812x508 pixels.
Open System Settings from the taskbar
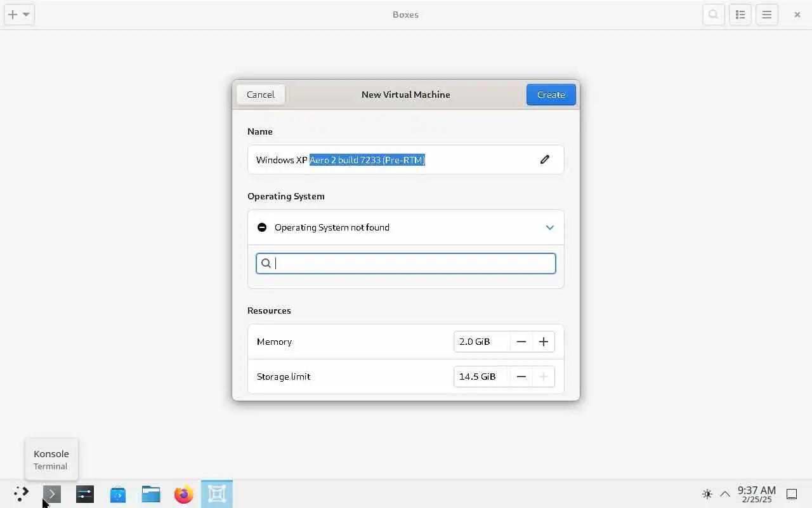click(85, 494)
